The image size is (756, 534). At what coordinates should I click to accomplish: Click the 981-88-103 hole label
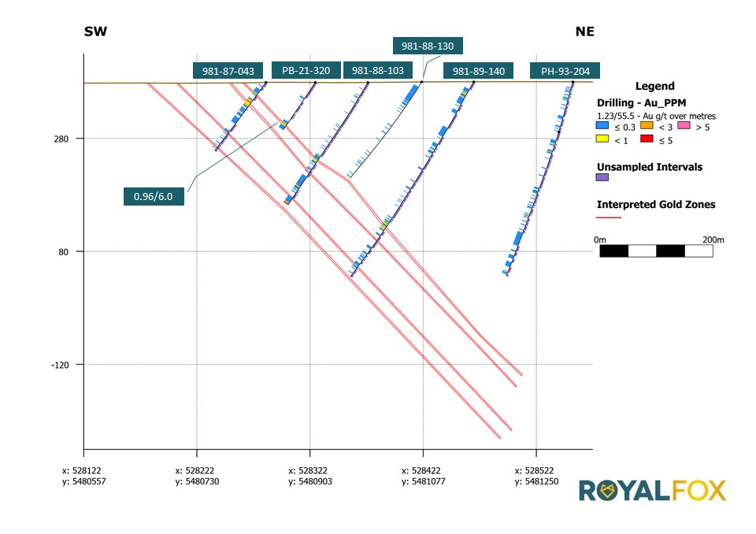[377, 71]
